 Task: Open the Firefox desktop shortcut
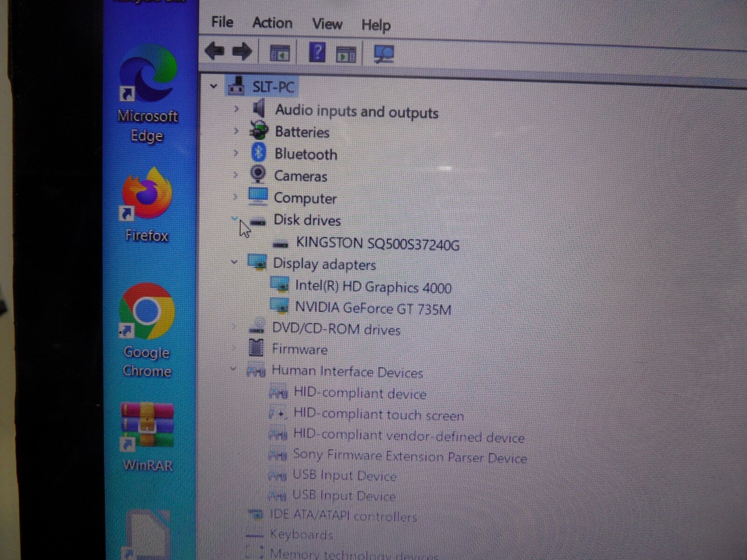click(x=147, y=204)
